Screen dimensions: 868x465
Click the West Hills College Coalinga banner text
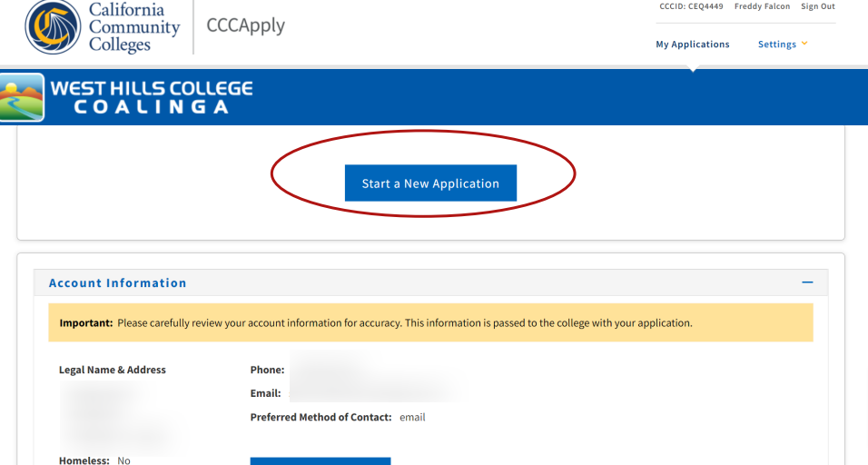[x=151, y=97]
